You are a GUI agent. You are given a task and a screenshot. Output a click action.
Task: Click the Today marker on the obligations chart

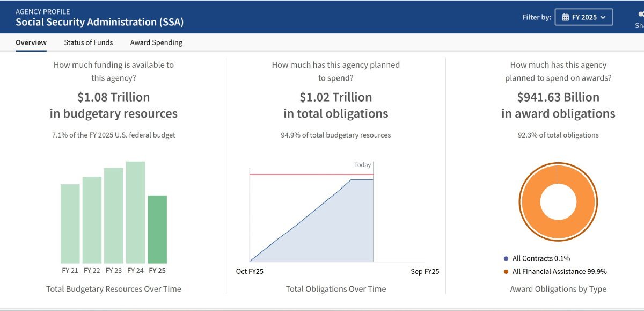(363, 165)
